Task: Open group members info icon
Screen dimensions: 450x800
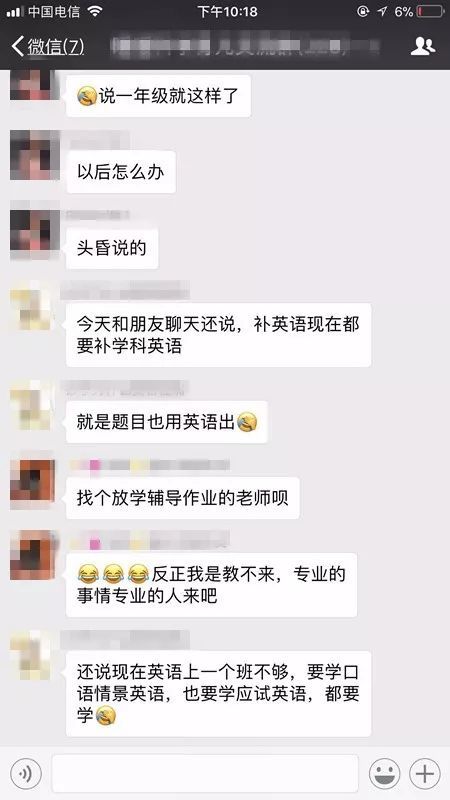Action: pyautogui.click(x=422, y=46)
